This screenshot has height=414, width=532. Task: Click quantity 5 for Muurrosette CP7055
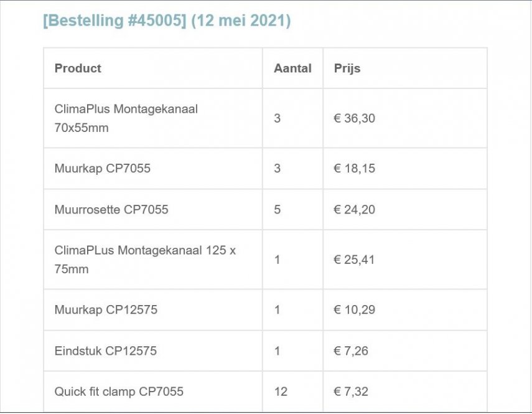point(278,210)
